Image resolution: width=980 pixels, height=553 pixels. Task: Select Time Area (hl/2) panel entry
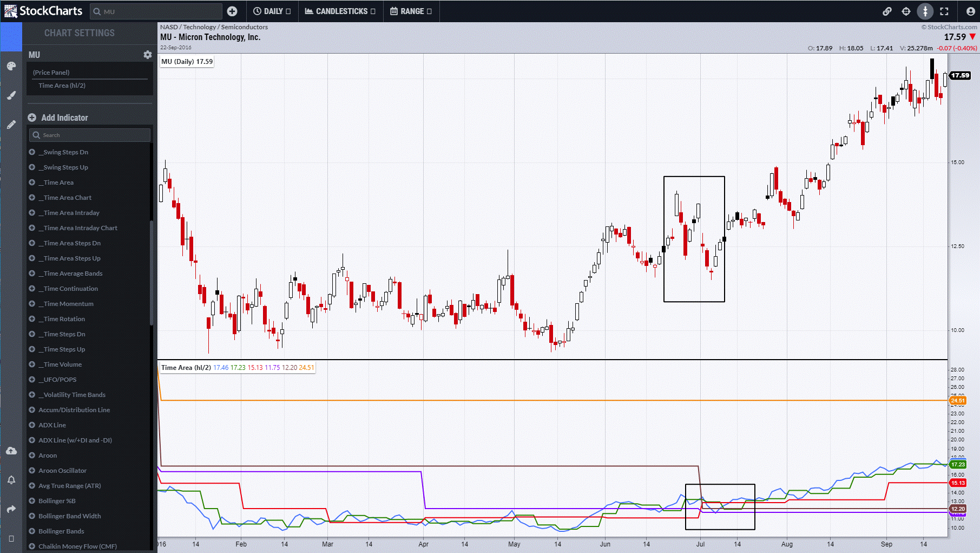pos(62,86)
